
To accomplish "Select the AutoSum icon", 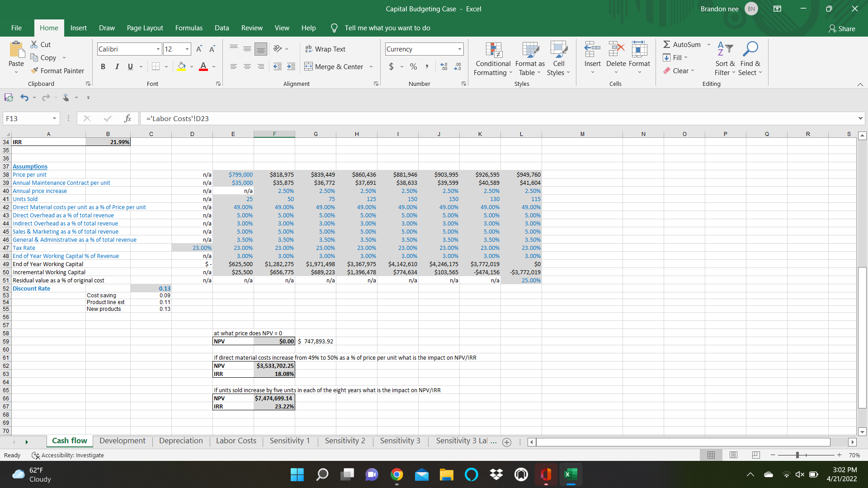I will (683, 44).
